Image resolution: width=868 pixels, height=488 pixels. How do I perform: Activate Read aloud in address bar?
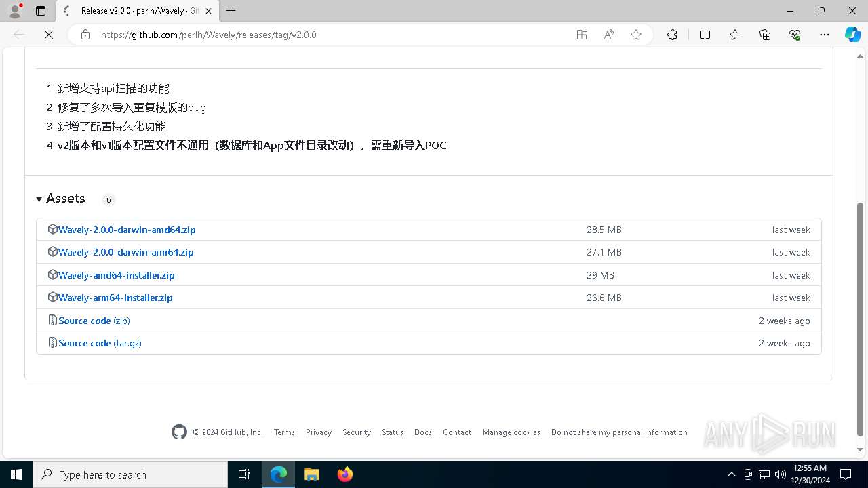(x=609, y=35)
